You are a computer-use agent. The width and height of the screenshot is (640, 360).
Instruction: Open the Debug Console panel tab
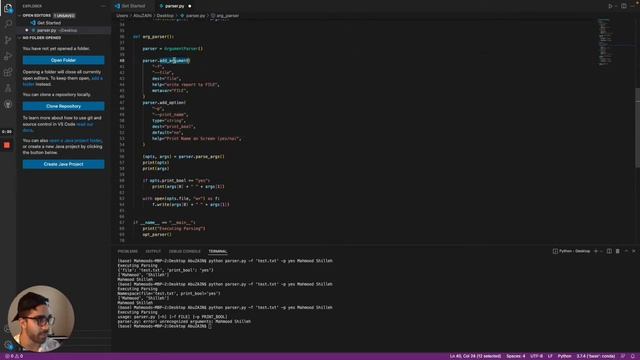[x=184, y=251]
